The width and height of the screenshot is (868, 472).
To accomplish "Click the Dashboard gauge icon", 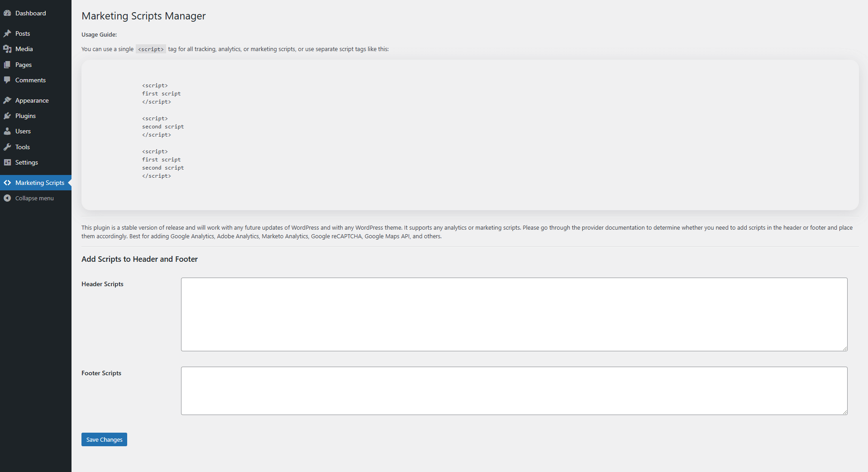I will (7, 13).
